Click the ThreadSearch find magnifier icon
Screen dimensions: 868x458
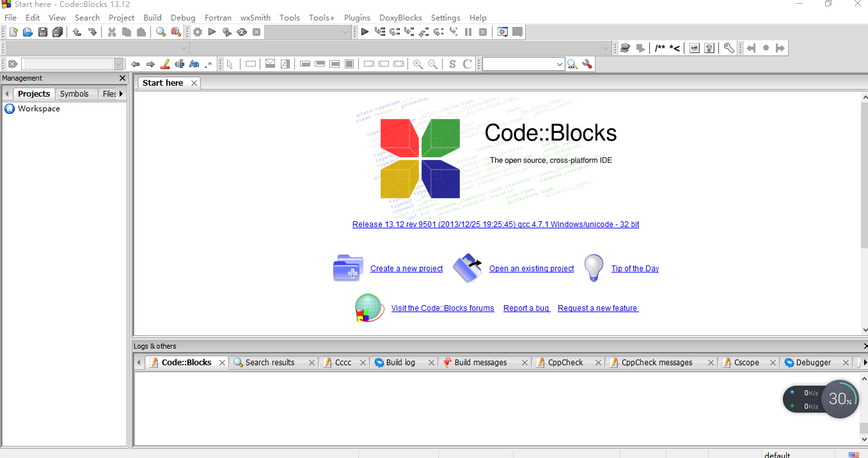[572, 64]
